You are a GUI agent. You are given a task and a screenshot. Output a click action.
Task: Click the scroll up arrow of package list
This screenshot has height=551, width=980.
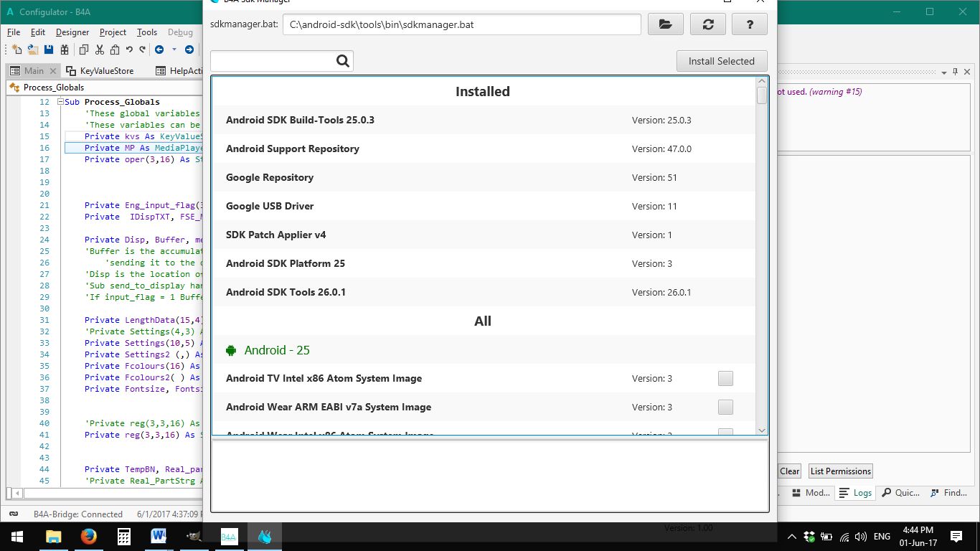(x=762, y=81)
